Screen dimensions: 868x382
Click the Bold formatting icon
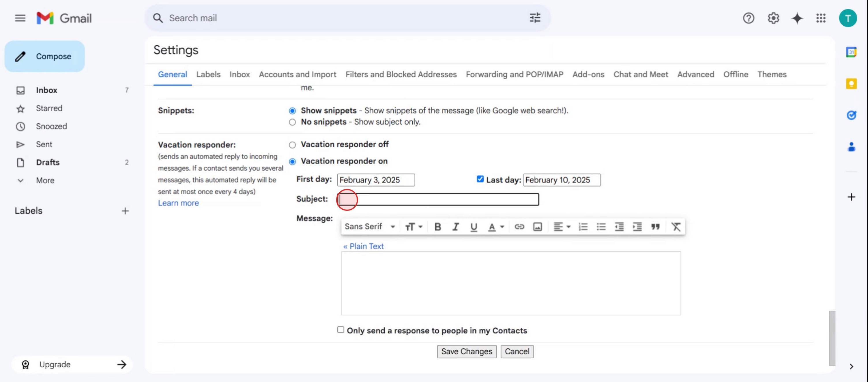pyautogui.click(x=437, y=227)
